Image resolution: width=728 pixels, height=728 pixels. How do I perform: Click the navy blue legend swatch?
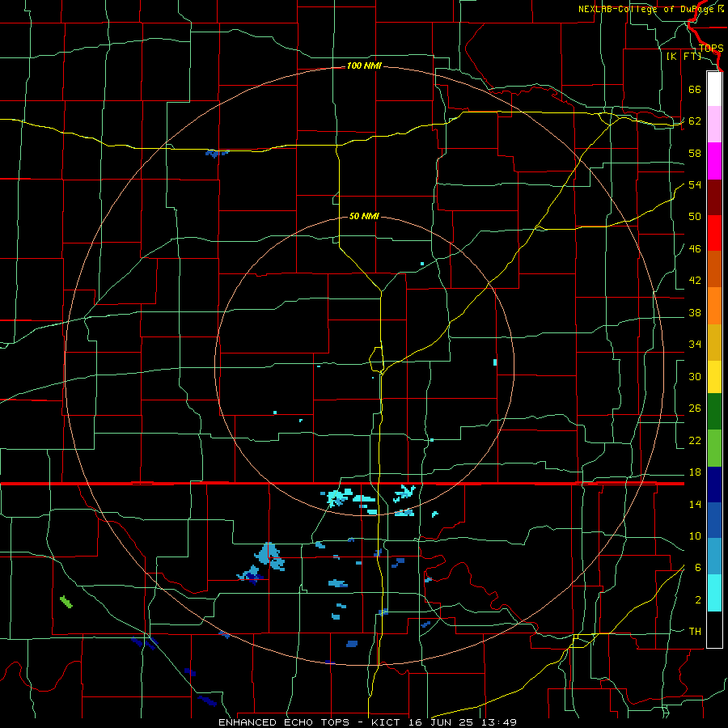[714, 485]
